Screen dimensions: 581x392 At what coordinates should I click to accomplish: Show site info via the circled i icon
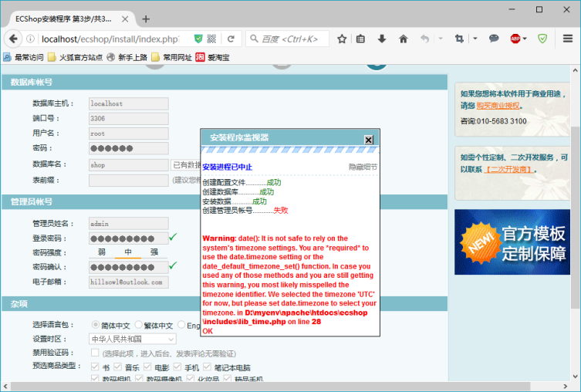30,39
